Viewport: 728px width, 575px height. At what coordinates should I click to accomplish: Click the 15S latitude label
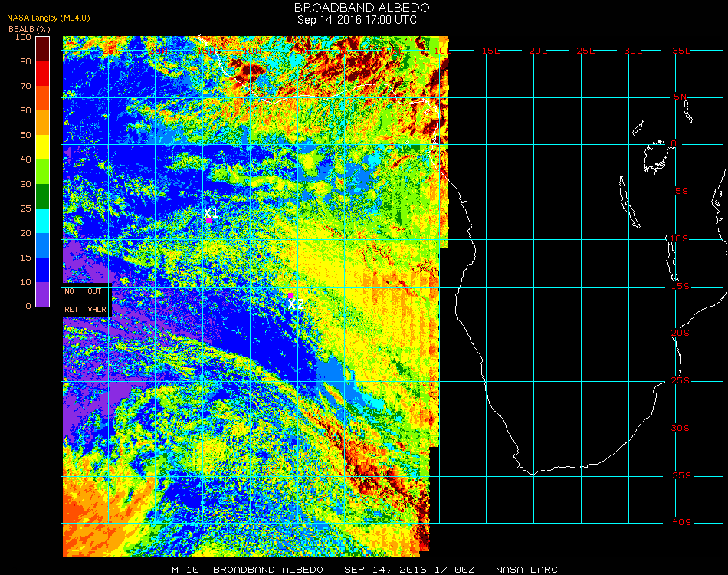pyautogui.click(x=680, y=286)
